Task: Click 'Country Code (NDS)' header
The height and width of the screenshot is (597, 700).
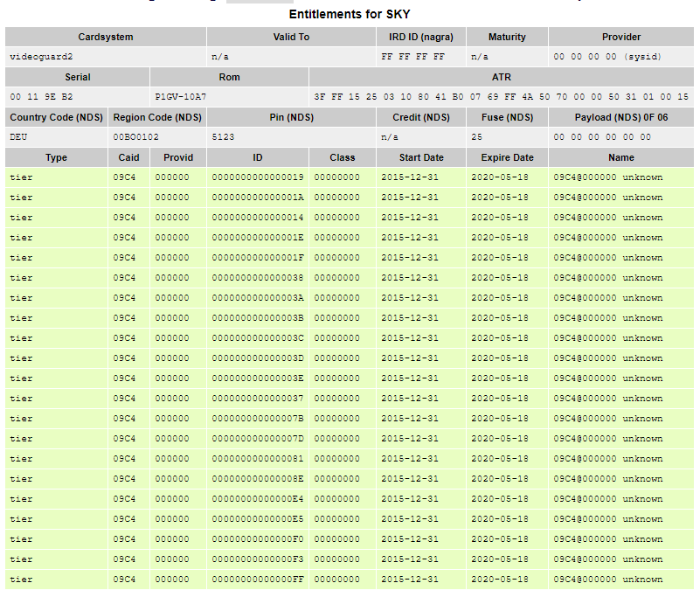Action: click(56, 117)
